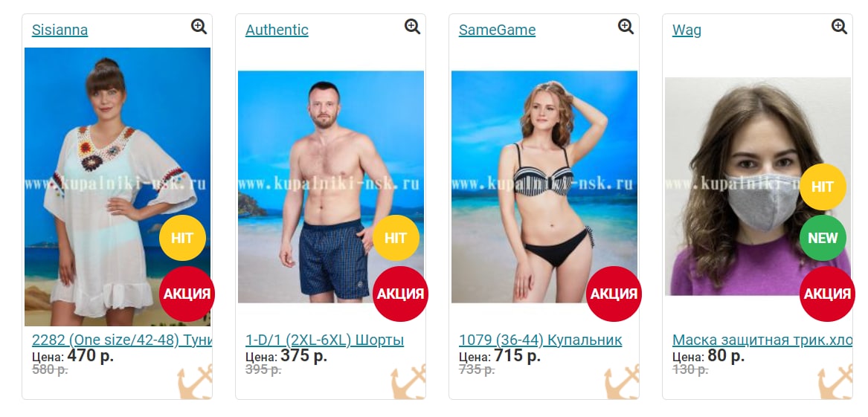Click the magnifier icon on the Wag card
Image resolution: width=868 pixels, height=417 pixels.
[839, 26]
